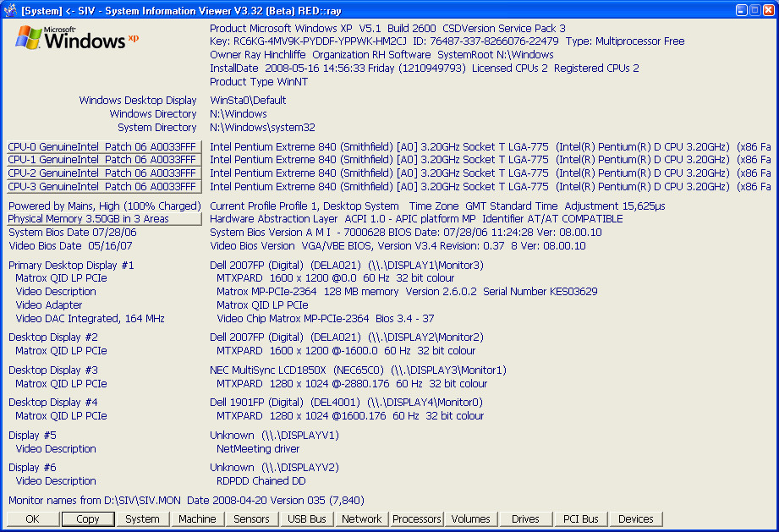Click the Current Profile Profile 1 line
779x532 pixels.
(x=437, y=206)
